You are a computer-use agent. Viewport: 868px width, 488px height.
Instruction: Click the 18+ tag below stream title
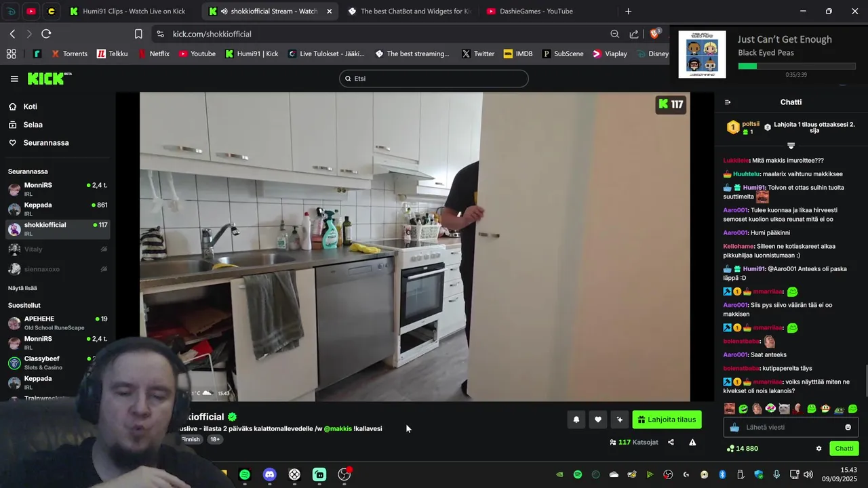215,440
